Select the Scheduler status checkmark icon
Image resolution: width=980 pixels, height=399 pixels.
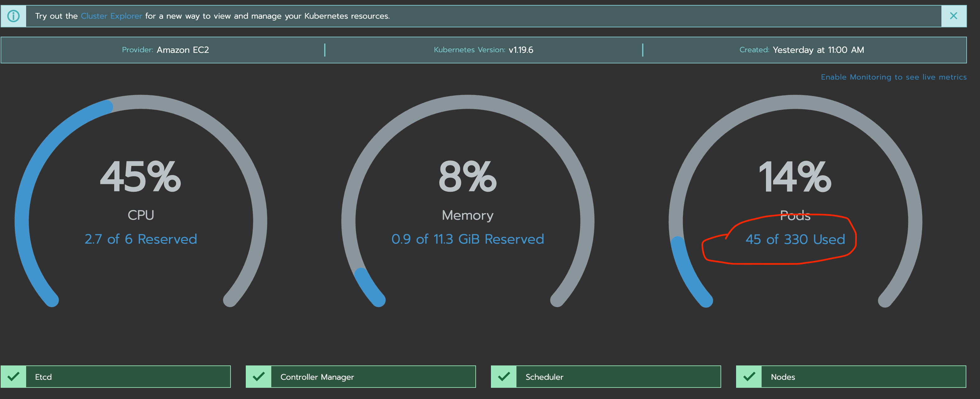click(x=504, y=377)
